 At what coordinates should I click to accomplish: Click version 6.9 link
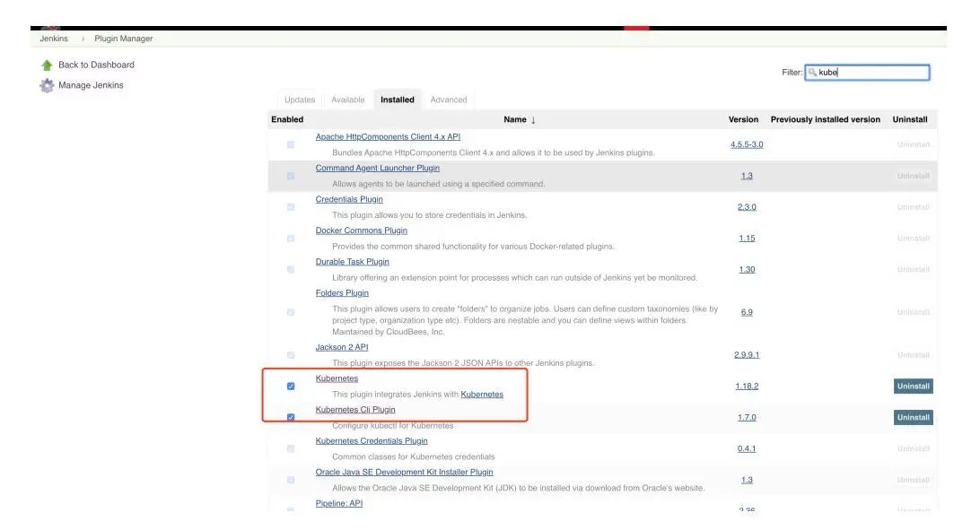(747, 312)
